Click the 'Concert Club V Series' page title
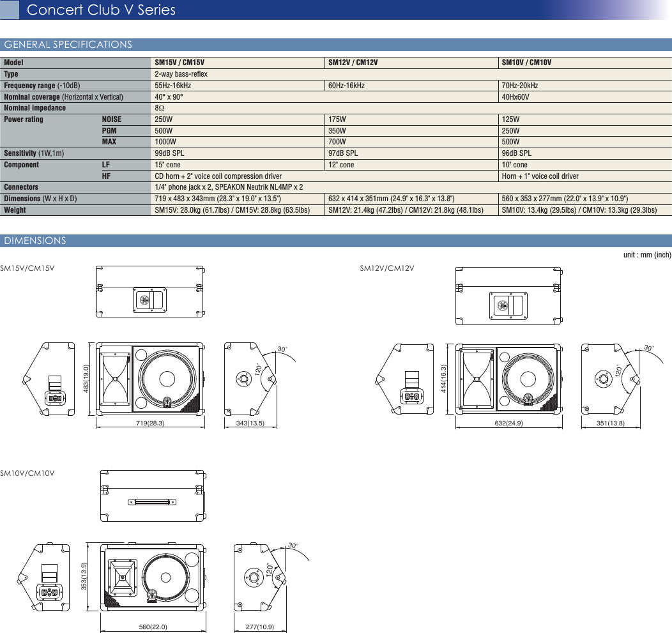672x633 pixels. point(101,10)
